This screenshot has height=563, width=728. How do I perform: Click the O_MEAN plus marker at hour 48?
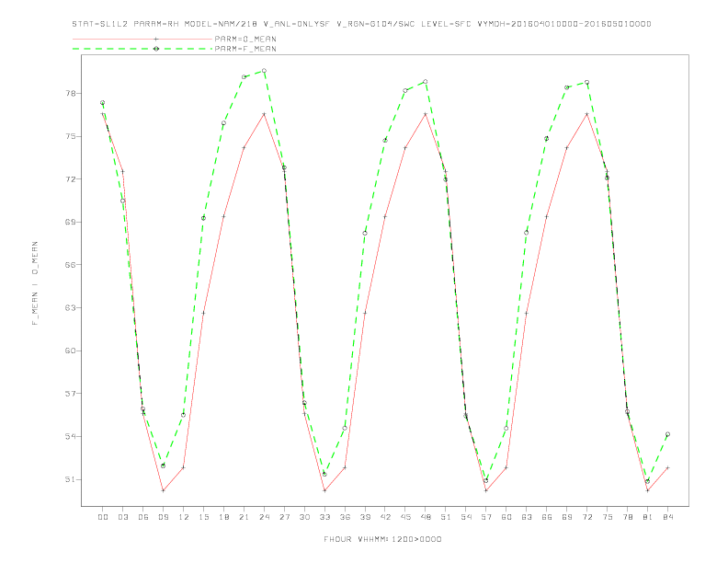point(426,114)
